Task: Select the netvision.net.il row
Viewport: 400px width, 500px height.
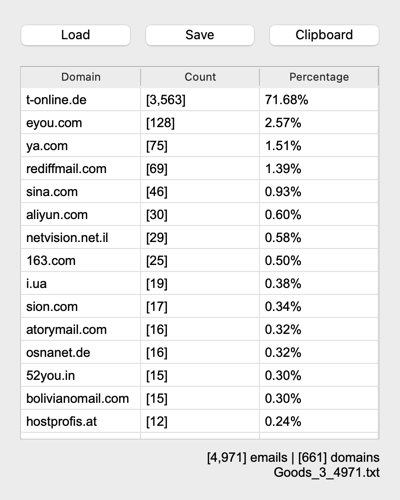Action: click(x=200, y=238)
